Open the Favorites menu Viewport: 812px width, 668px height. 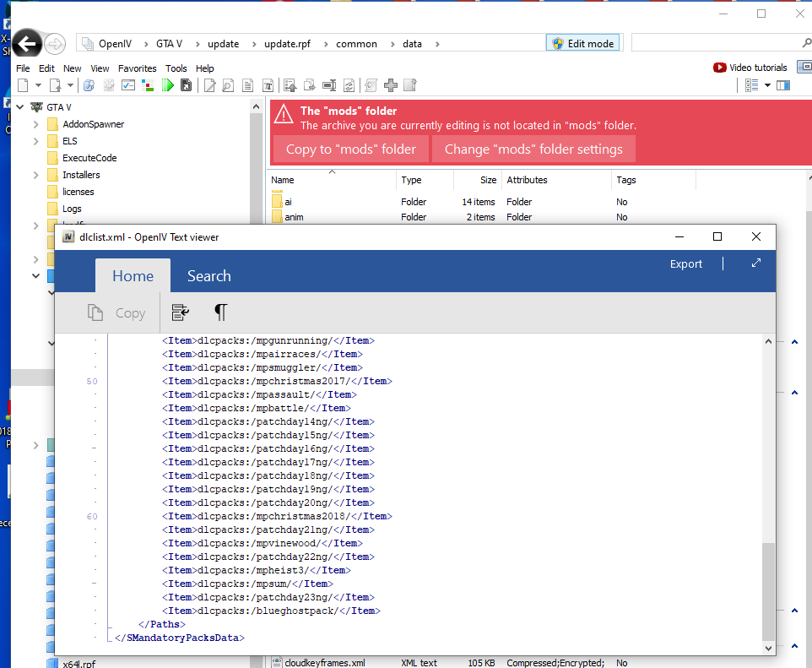pyautogui.click(x=137, y=68)
